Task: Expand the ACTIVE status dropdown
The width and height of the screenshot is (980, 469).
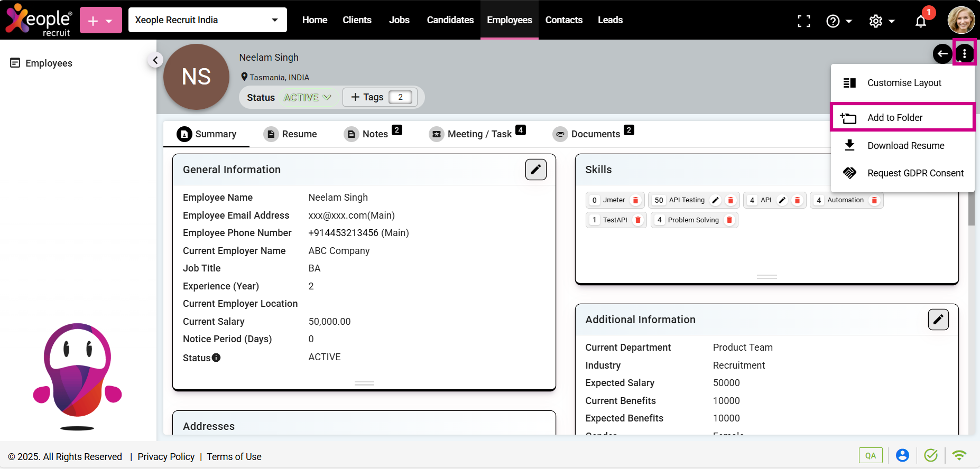Action: 307,97
